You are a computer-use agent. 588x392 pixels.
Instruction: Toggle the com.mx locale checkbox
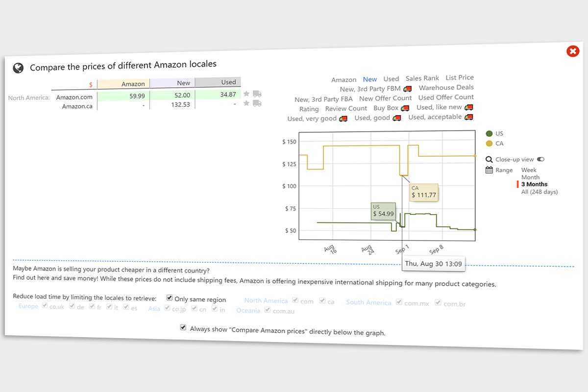[x=399, y=302]
